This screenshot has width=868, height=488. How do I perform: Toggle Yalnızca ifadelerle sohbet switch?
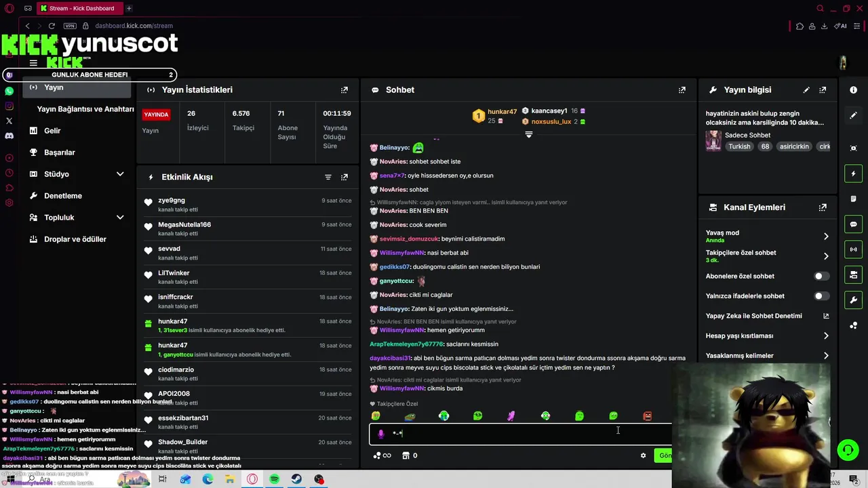[821, 296]
